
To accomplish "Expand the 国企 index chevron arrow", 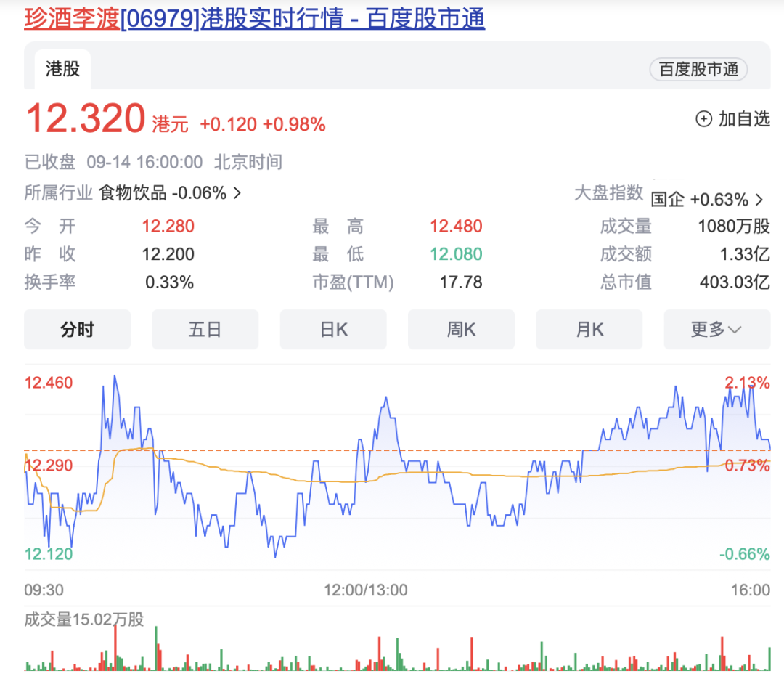I will (759, 200).
